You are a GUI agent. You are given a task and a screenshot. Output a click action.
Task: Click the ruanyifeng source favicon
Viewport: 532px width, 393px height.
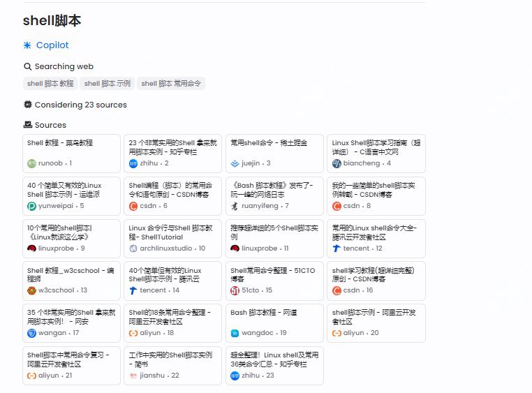click(235, 206)
